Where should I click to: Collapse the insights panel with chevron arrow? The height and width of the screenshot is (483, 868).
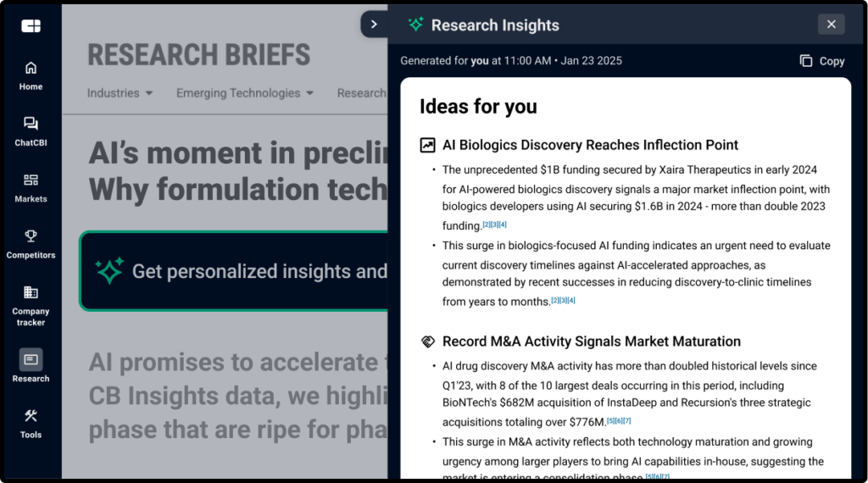point(374,25)
